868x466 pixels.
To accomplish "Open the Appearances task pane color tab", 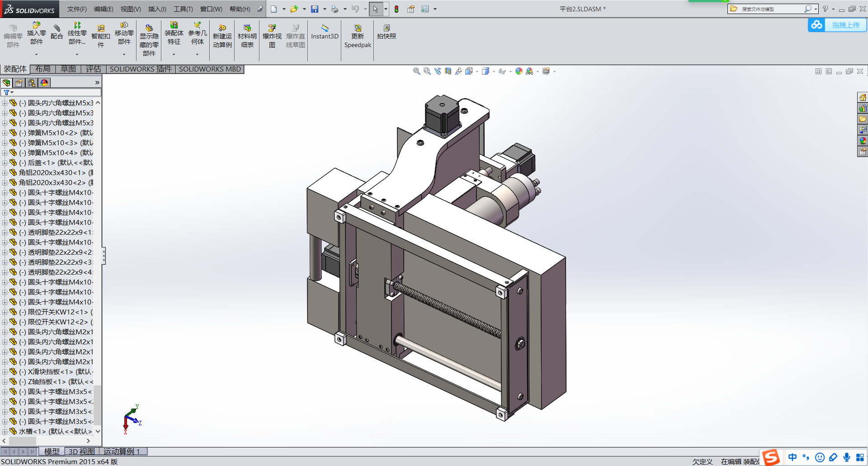I will click(x=863, y=141).
